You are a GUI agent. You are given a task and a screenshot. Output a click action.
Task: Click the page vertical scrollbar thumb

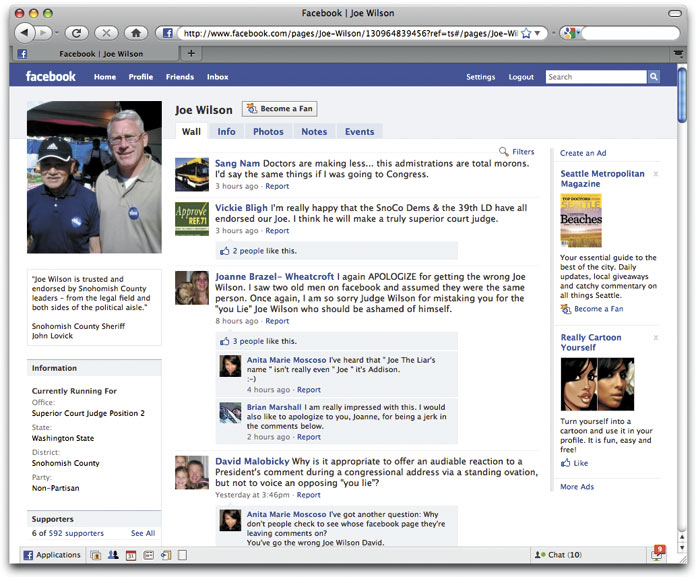click(x=682, y=94)
